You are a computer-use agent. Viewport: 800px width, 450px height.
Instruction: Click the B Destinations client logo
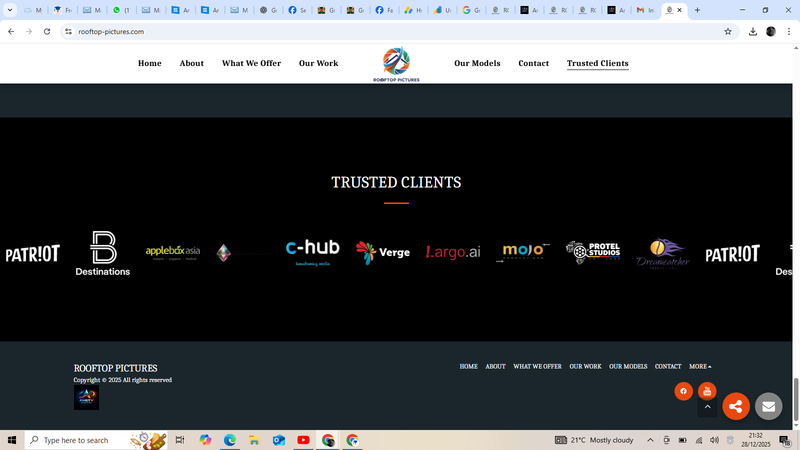103,253
